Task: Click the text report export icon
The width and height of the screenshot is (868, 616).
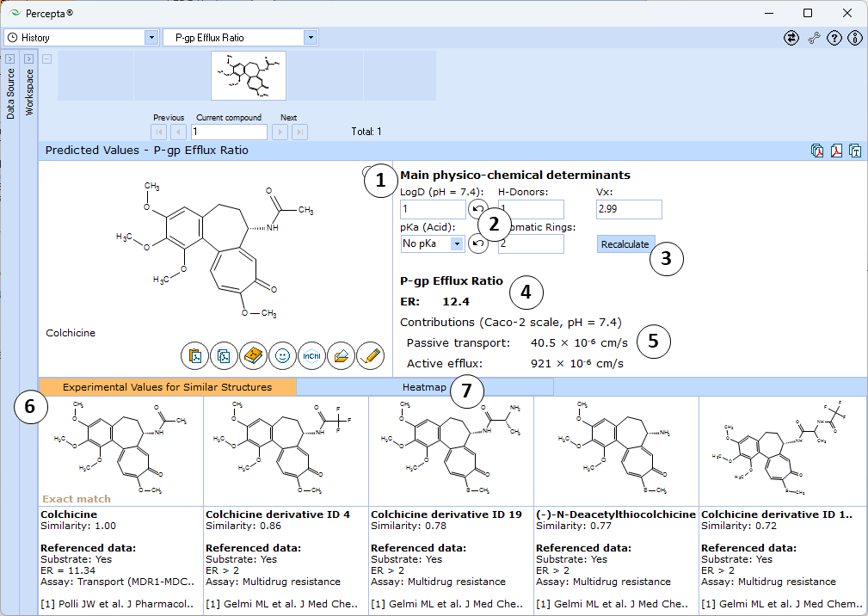Action: 855,151
